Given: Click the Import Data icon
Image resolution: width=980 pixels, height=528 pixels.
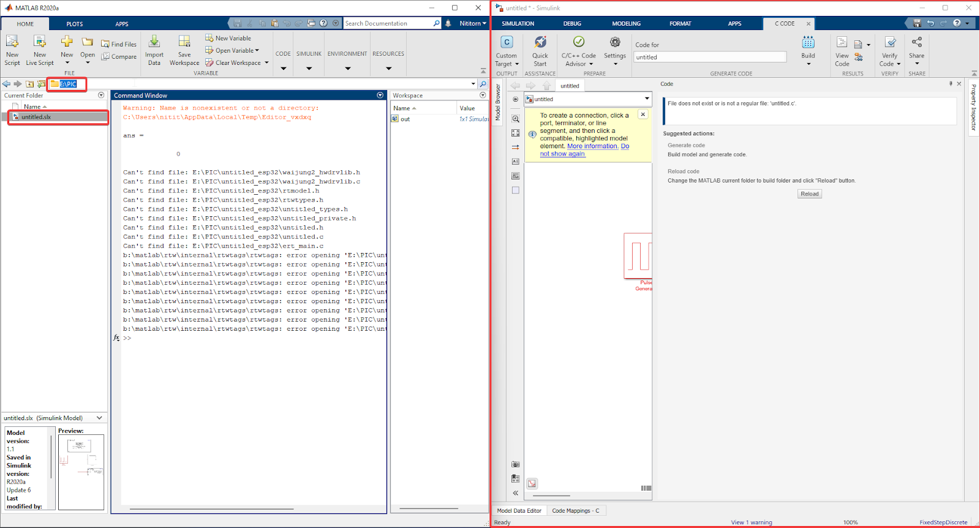Looking at the screenshot, I should pyautogui.click(x=154, y=42).
